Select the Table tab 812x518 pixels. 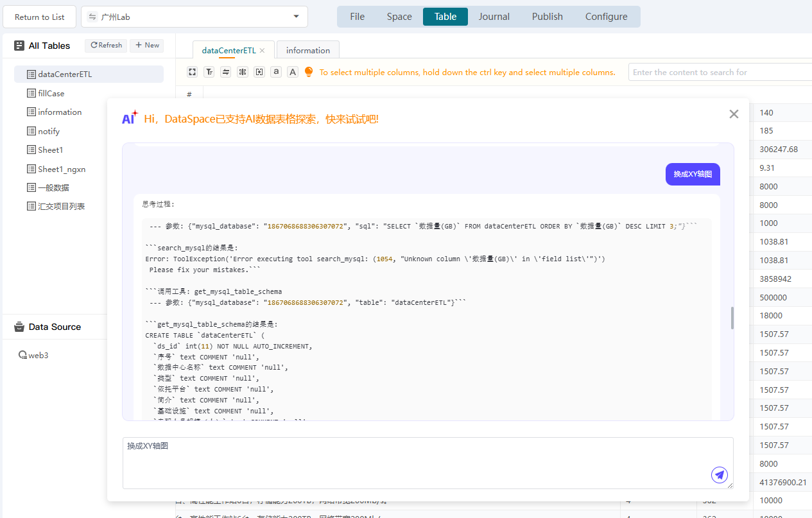point(445,17)
